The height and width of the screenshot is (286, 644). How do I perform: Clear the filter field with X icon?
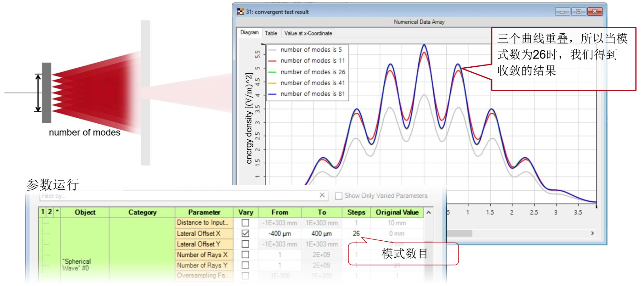click(322, 195)
